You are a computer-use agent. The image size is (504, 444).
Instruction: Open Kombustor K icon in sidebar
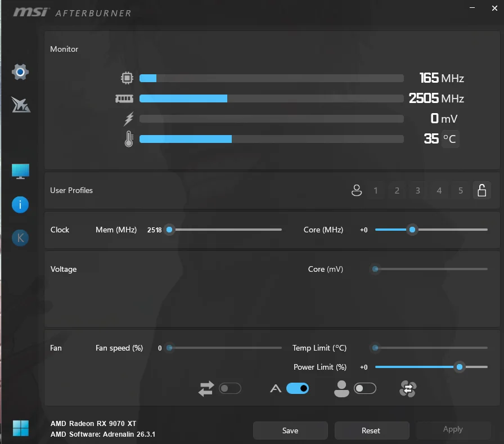click(x=20, y=238)
